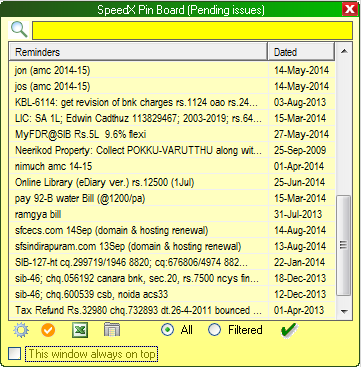Enable This window always on top checkbox

tap(15, 354)
